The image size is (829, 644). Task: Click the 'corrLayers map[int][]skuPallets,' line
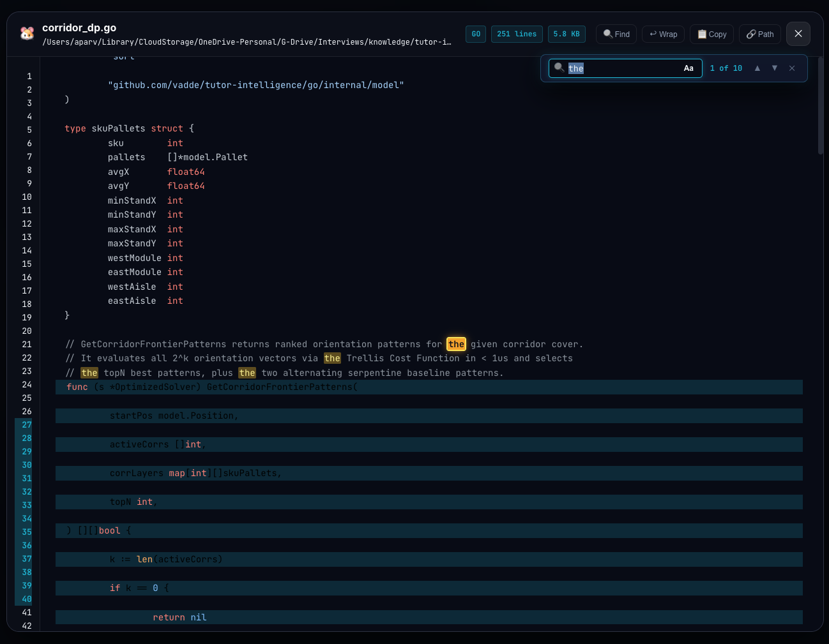click(429, 474)
